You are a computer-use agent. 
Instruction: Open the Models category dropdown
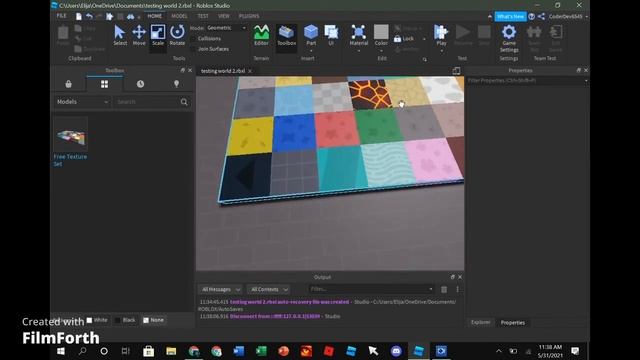click(82, 102)
